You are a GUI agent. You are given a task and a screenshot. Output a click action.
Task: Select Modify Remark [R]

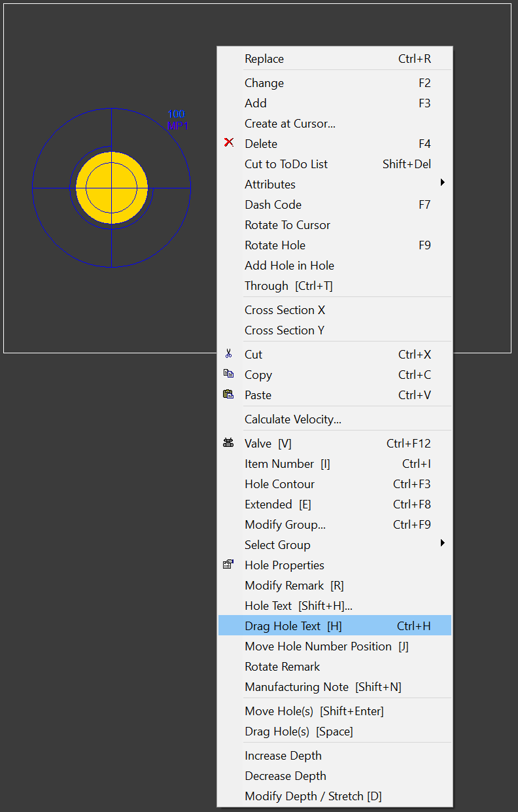[335, 586]
